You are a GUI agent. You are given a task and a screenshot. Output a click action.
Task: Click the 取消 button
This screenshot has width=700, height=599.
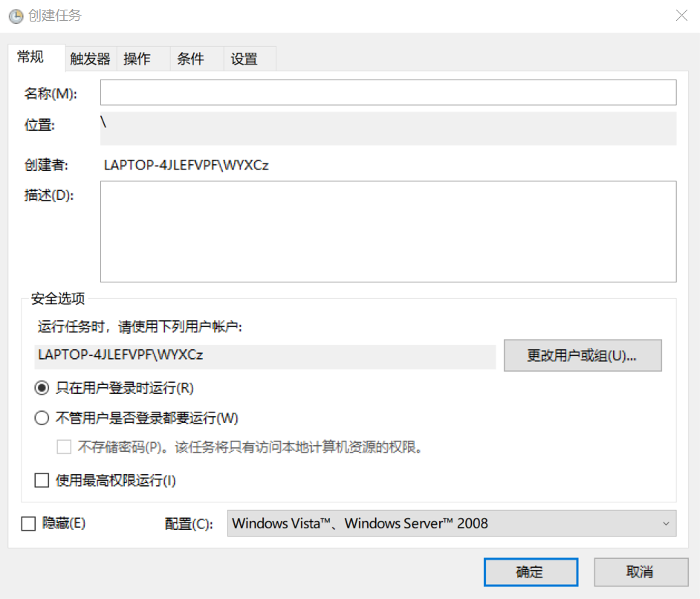pos(641,572)
